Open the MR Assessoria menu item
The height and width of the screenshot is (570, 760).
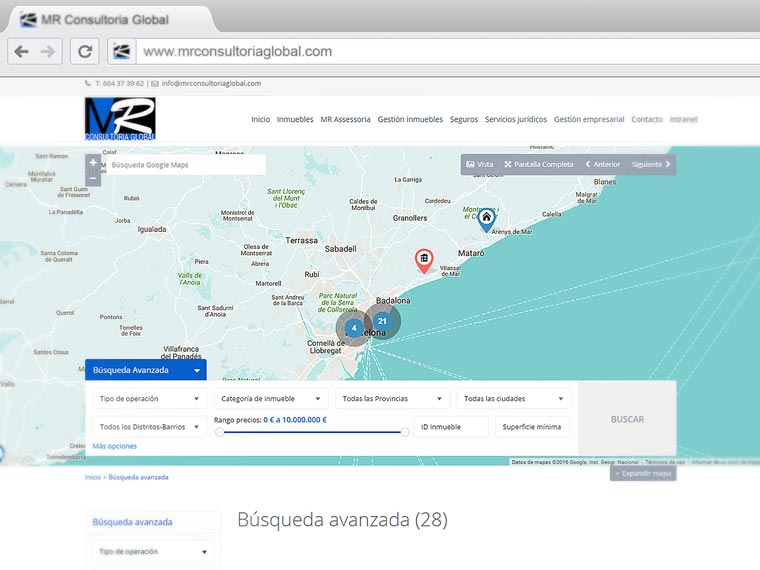pos(345,119)
